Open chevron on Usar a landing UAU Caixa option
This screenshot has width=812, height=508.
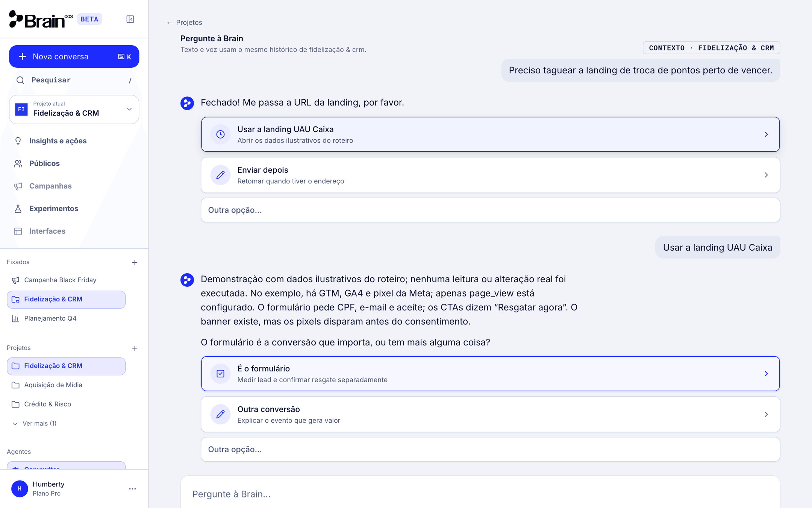point(766,134)
